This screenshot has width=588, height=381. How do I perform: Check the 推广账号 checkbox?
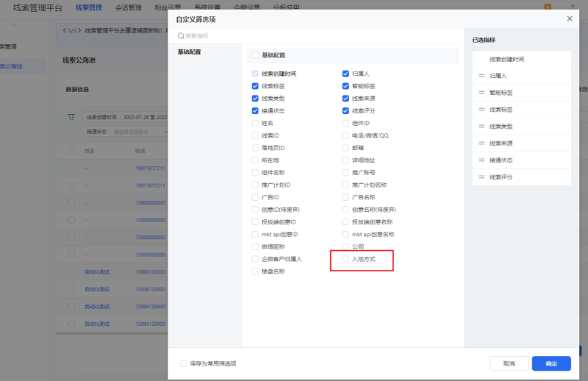click(345, 173)
